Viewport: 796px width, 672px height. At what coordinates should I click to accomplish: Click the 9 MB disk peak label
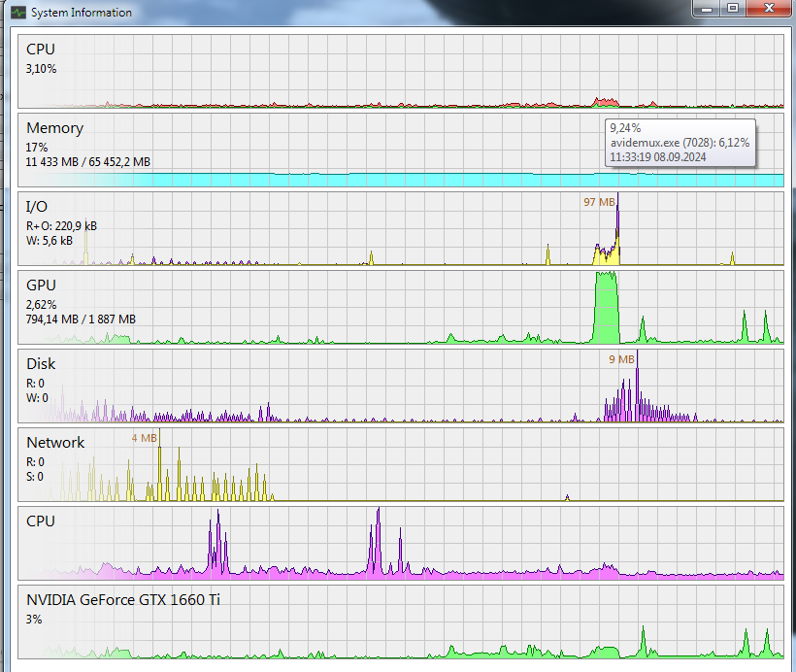(x=622, y=359)
